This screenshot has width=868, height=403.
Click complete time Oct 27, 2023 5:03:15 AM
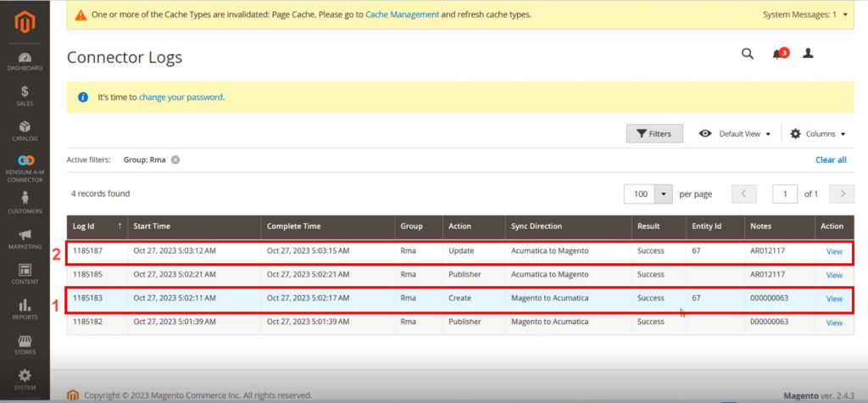pyautogui.click(x=308, y=250)
